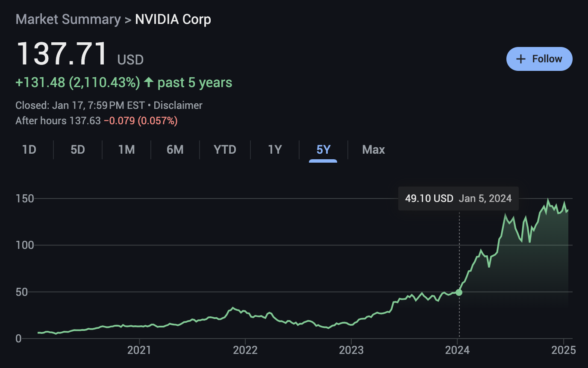Open the 1M price chart
Image resolution: width=588 pixels, height=368 pixels.
[126, 149]
